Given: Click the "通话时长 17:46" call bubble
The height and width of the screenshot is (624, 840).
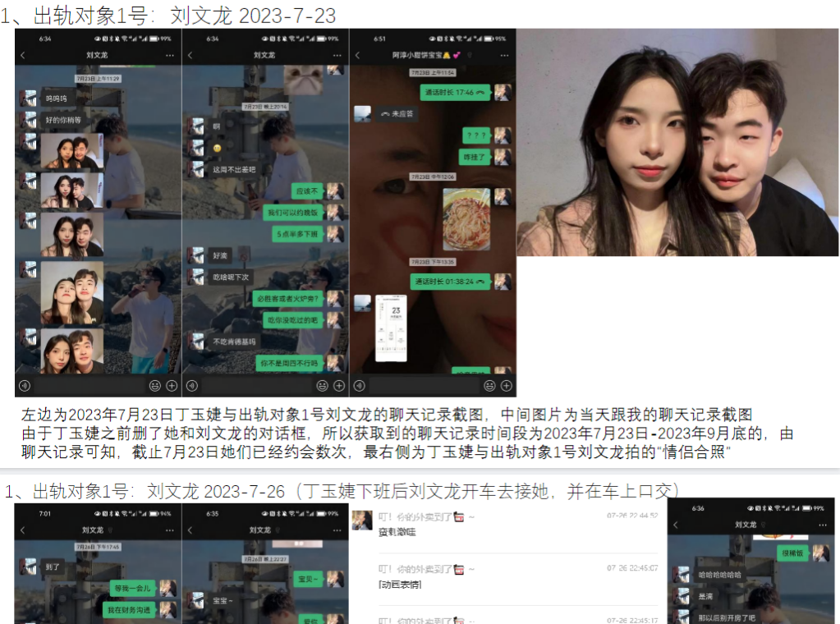Looking at the screenshot, I should click(x=456, y=93).
